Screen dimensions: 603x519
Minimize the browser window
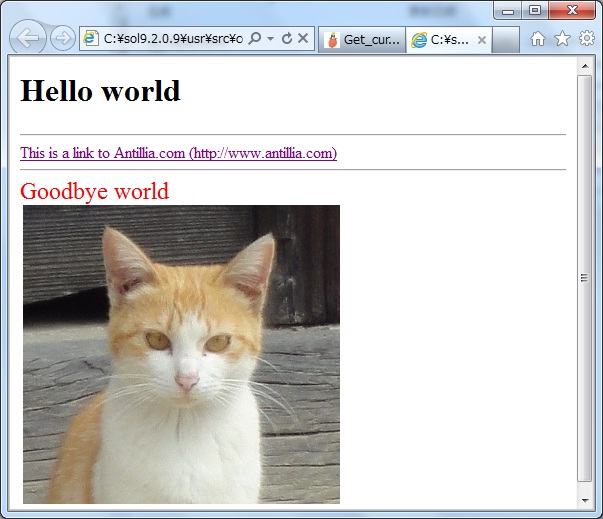click(508, 11)
